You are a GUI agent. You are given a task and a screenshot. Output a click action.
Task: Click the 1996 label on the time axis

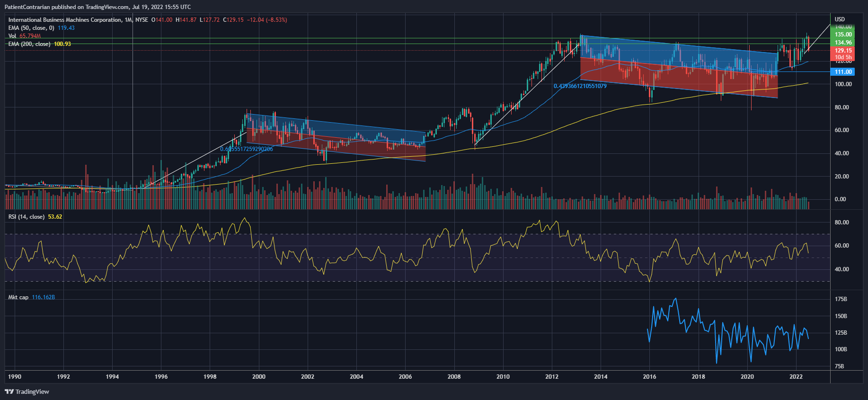(x=161, y=377)
